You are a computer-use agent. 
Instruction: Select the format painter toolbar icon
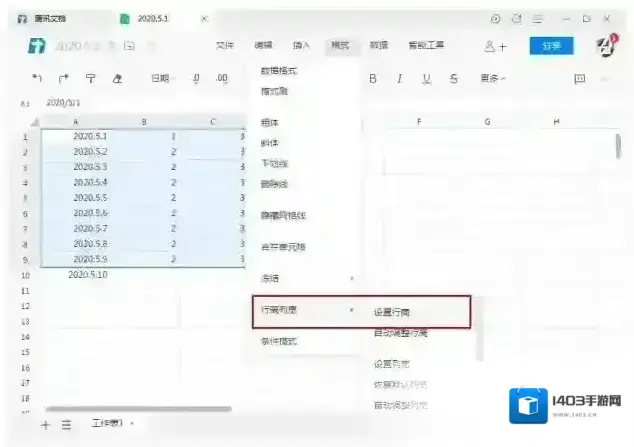[x=91, y=78]
